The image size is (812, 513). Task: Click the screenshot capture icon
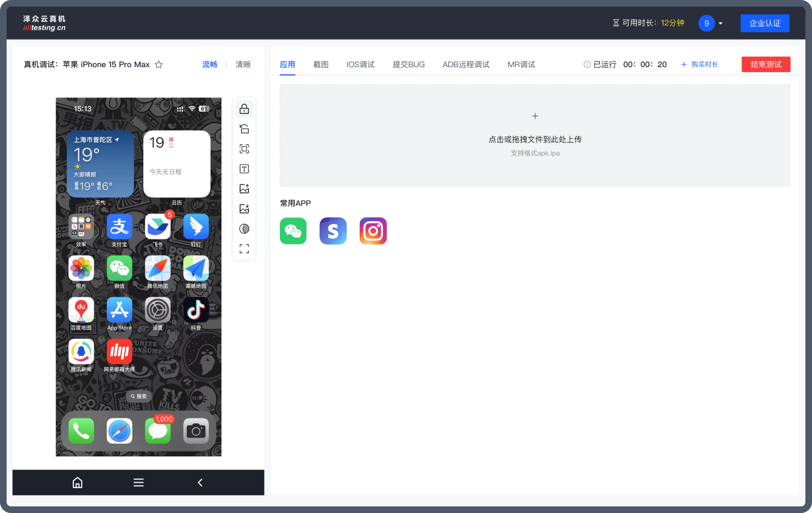point(244,149)
